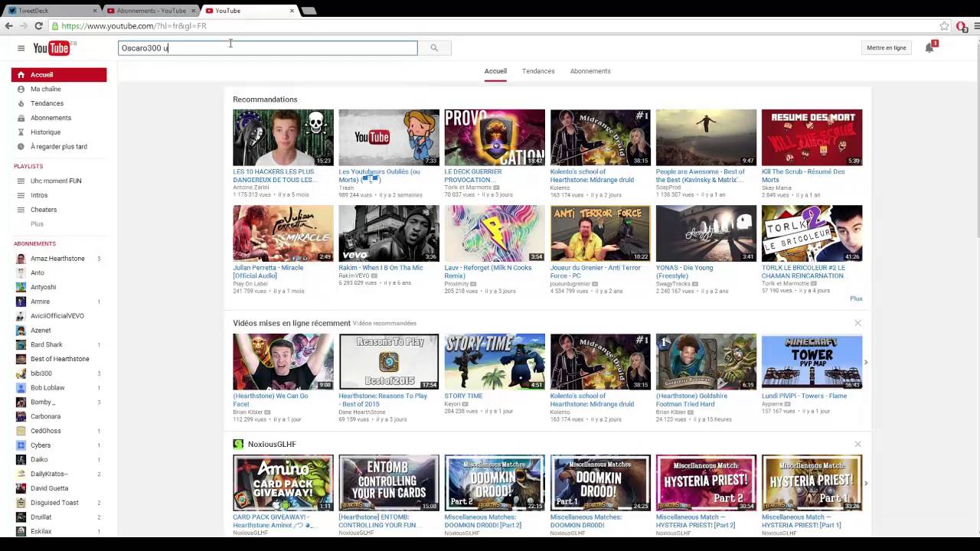Open Joueur du Grenier Anti Terror Force title
The height and width of the screenshot is (551, 980).
tap(596, 272)
